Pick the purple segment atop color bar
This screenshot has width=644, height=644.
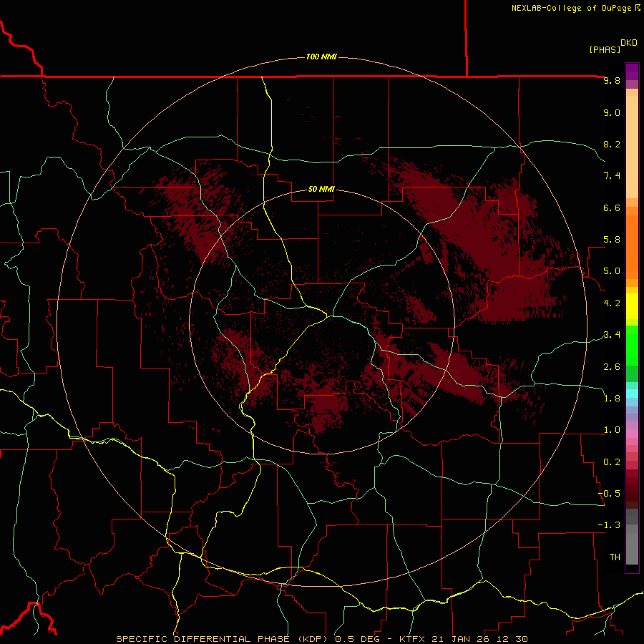(x=632, y=72)
